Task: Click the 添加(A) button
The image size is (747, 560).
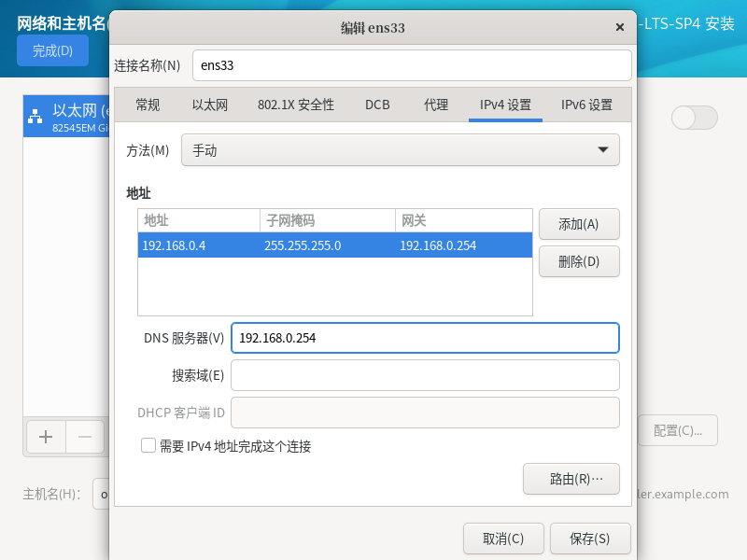Action: (x=579, y=224)
